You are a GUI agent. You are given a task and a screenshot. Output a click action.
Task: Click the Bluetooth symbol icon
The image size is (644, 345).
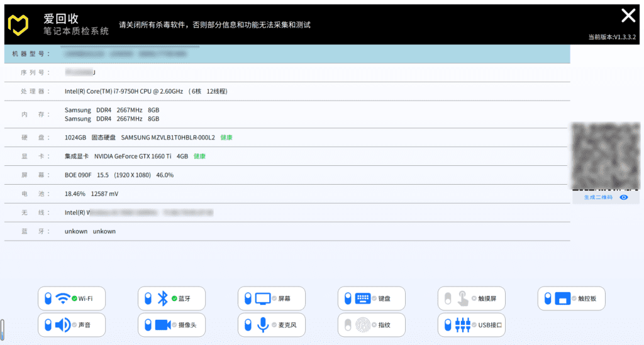(162, 298)
